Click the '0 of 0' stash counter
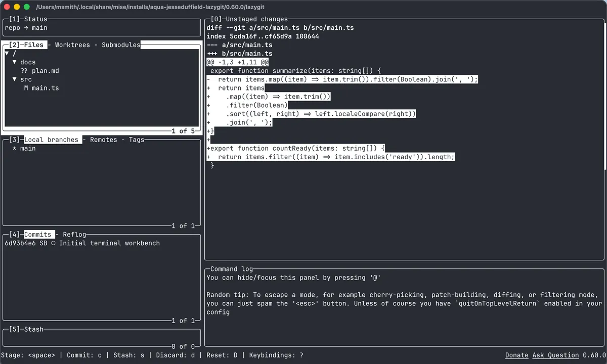The height and width of the screenshot is (364, 607). click(x=183, y=346)
